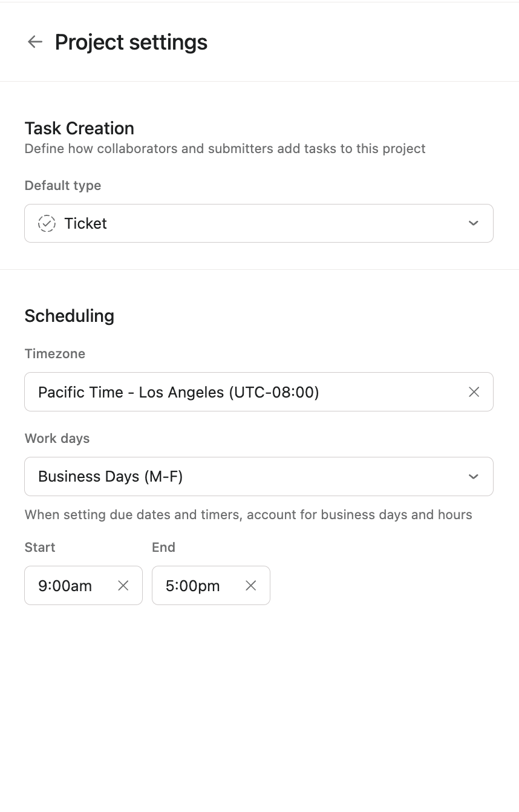519x812 pixels.
Task: Click the Work days label
Action: pyautogui.click(x=57, y=439)
